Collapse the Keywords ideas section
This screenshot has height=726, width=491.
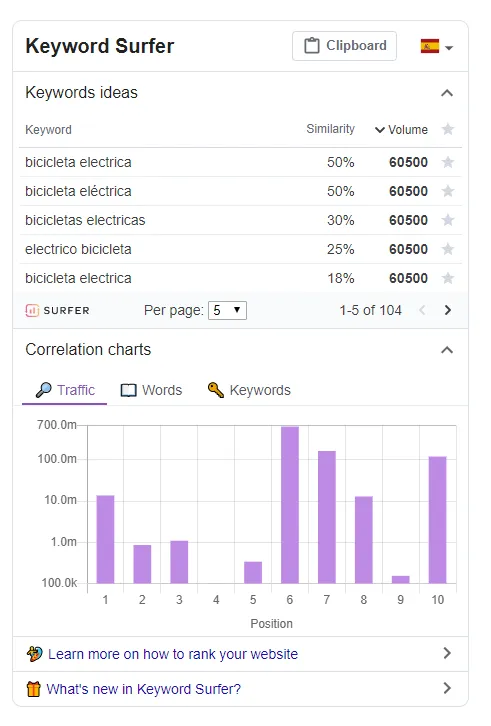tap(447, 93)
